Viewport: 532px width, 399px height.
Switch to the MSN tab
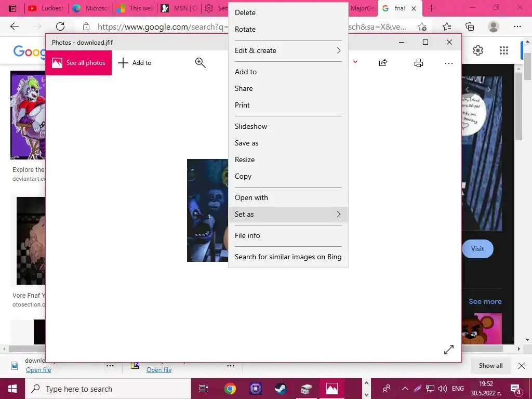coord(179,8)
